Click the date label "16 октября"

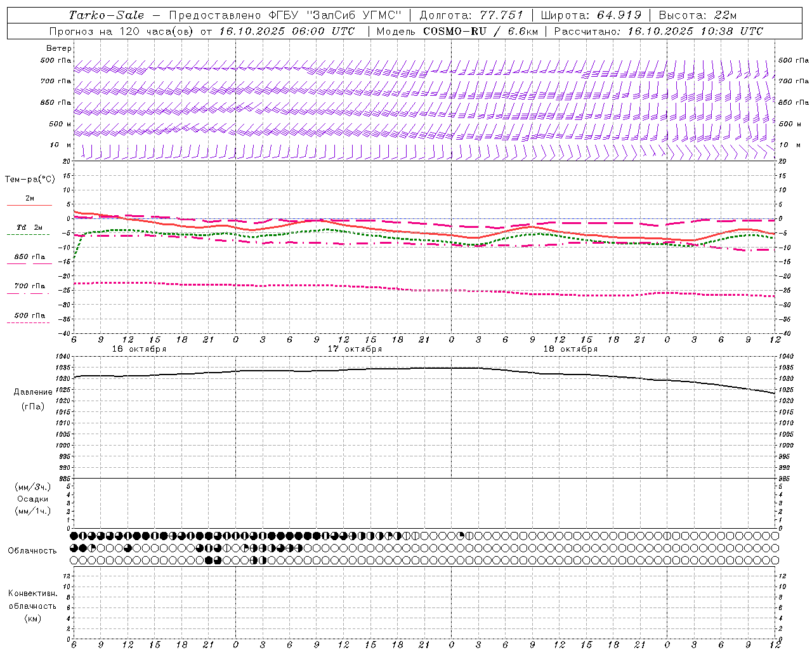140,349
